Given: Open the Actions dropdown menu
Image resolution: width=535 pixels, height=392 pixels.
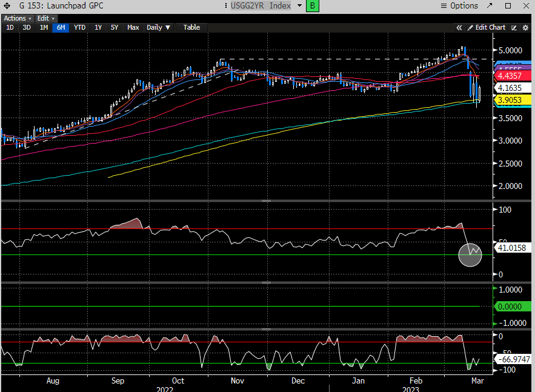Looking at the screenshot, I should (x=18, y=19).
